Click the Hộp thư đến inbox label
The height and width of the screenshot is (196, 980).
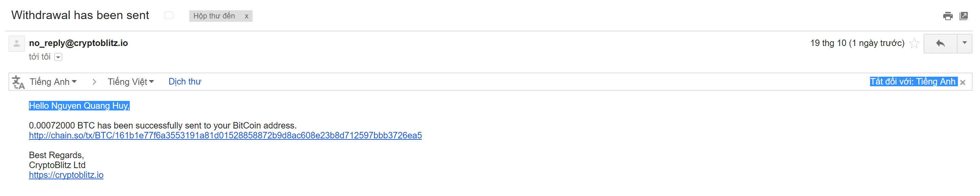click(x=214, y=16)
